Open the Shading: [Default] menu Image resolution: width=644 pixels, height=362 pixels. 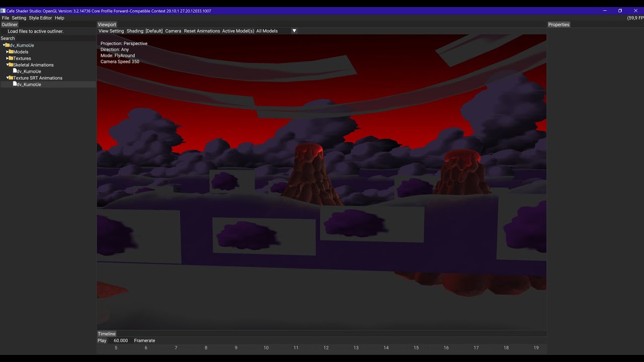(x=145, y=31)
